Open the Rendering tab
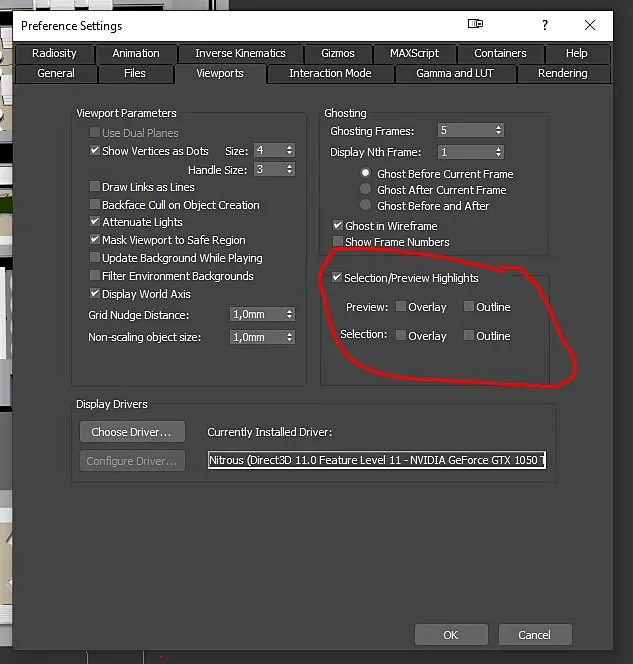This screenshot has width=633, height=664. coord(563,73)
